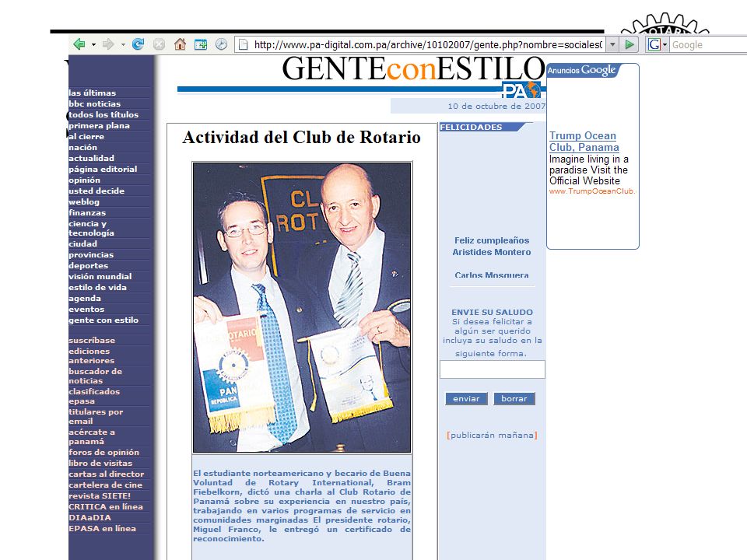Open 'todos los títulos' sidebar link
The image size is (747, 560).
[x=103, y=115]
